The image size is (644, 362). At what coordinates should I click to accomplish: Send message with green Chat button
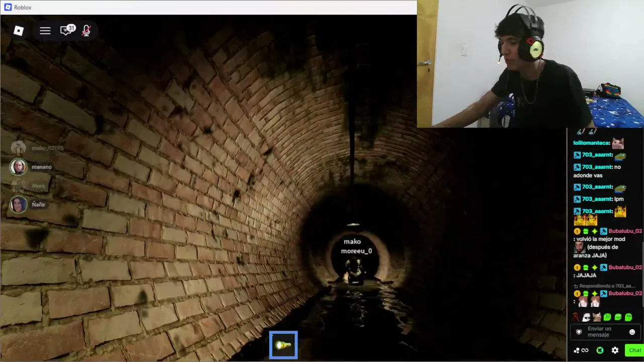click(x=634, y=350)
